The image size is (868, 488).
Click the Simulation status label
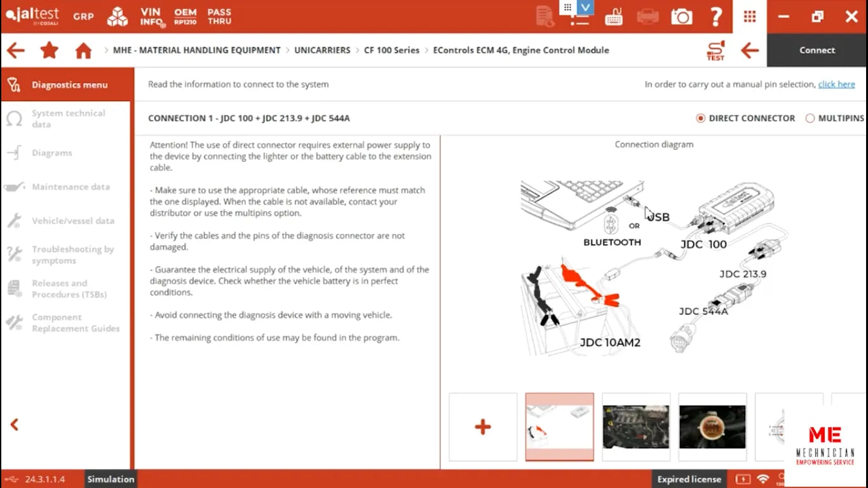[x=111, y=479]
